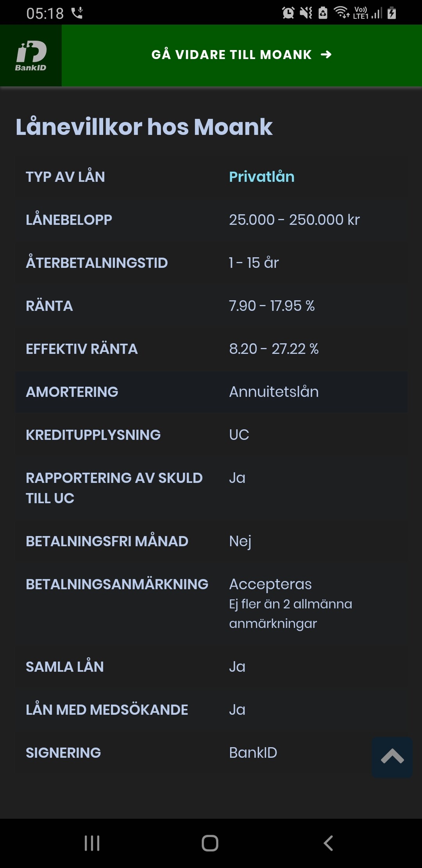Viewport: 422px width, 868px height.
Task: Tap the Wi-Fi status icon
Action: (x=342, y=13)
